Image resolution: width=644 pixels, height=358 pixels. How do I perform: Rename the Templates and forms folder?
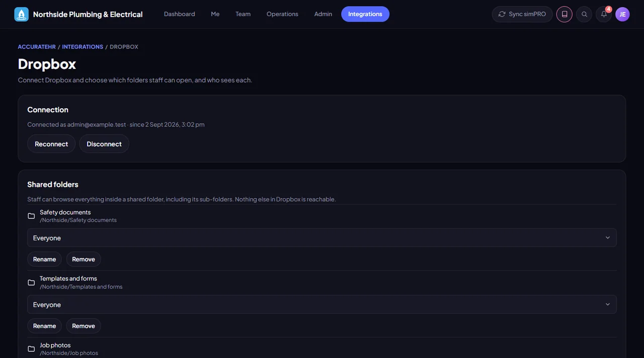point(44,326)
